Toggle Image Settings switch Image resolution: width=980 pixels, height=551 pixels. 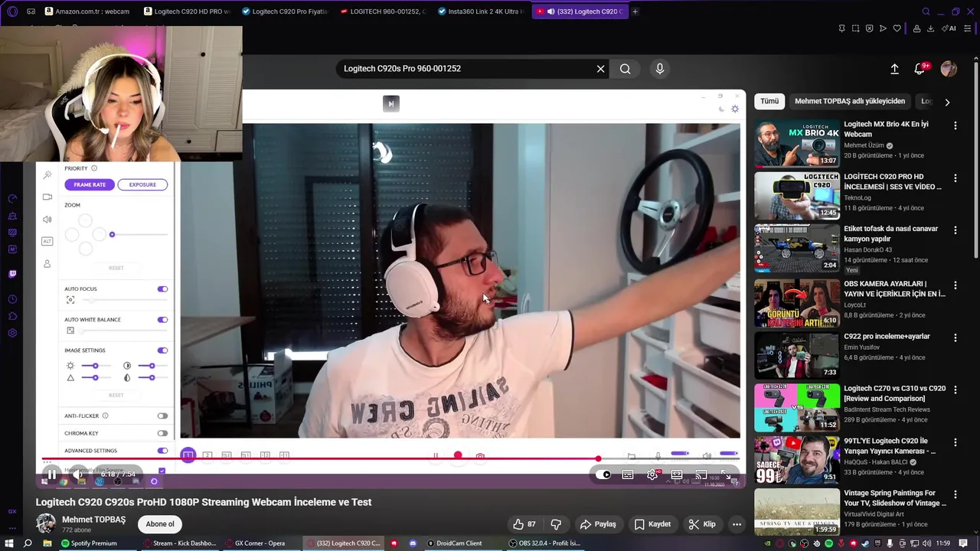point(162,350)
